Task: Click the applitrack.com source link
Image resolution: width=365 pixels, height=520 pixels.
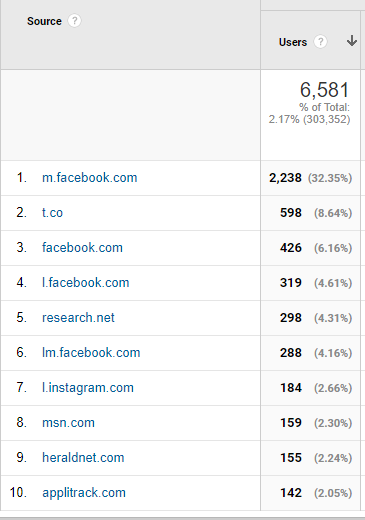Action: click(x=84, y=493)
